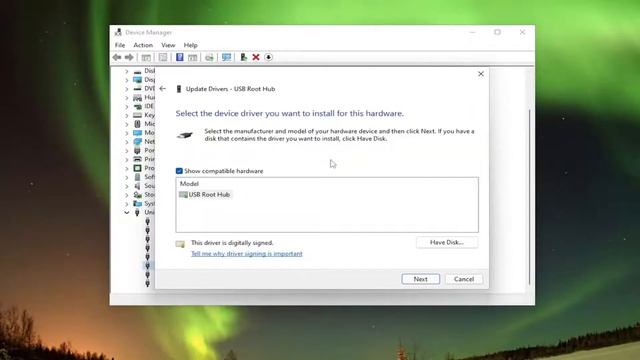640x360 pixels.
Task: Click the printer icon in the Device Manager toolbar
Action: tap(209, 57)
